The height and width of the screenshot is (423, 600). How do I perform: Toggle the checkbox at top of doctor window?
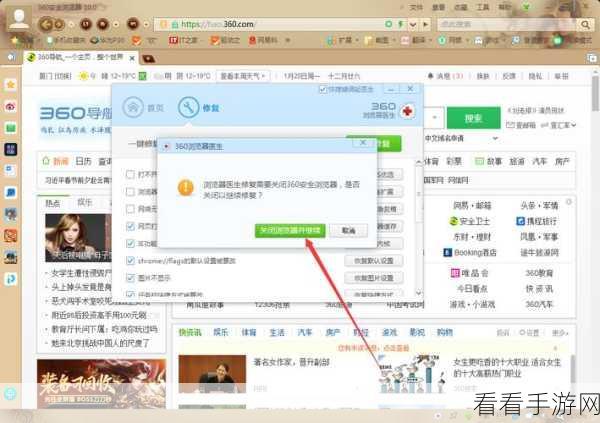tap(323, 90)
